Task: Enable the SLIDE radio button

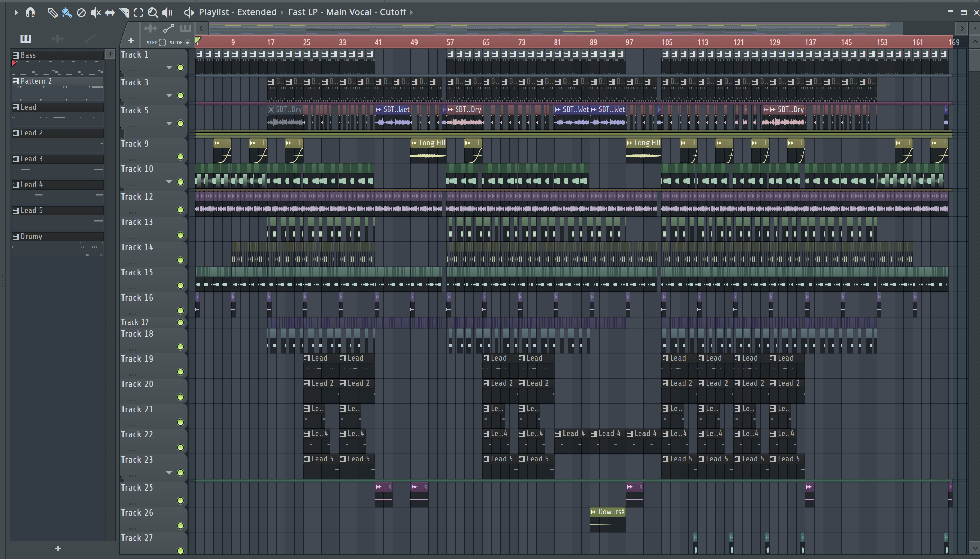Action: [x=187, y=43]
